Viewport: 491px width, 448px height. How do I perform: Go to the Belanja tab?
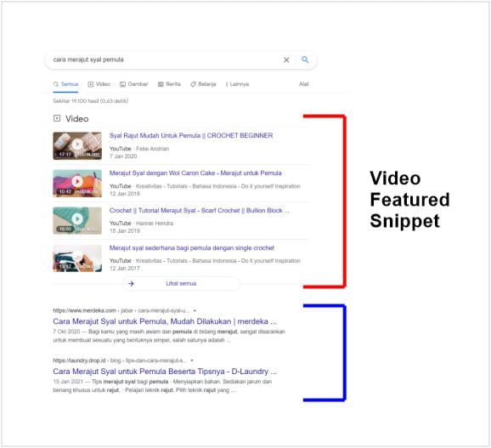tap(203, 84)
